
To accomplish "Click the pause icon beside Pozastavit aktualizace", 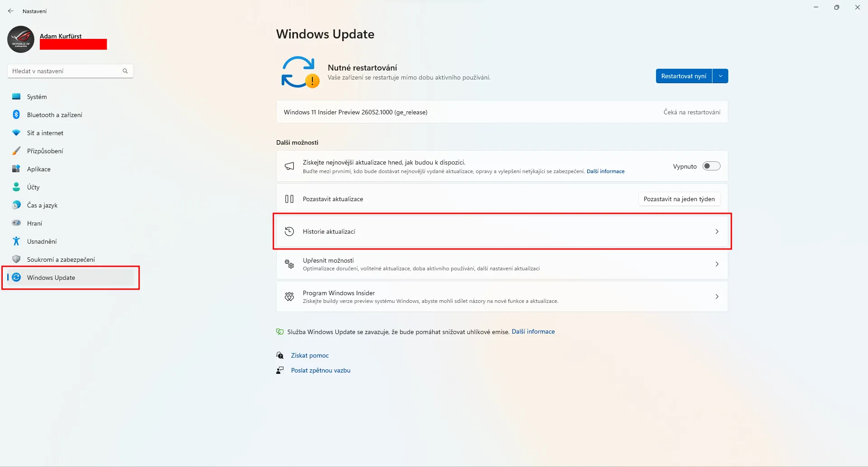I will [x=289, y=199].
